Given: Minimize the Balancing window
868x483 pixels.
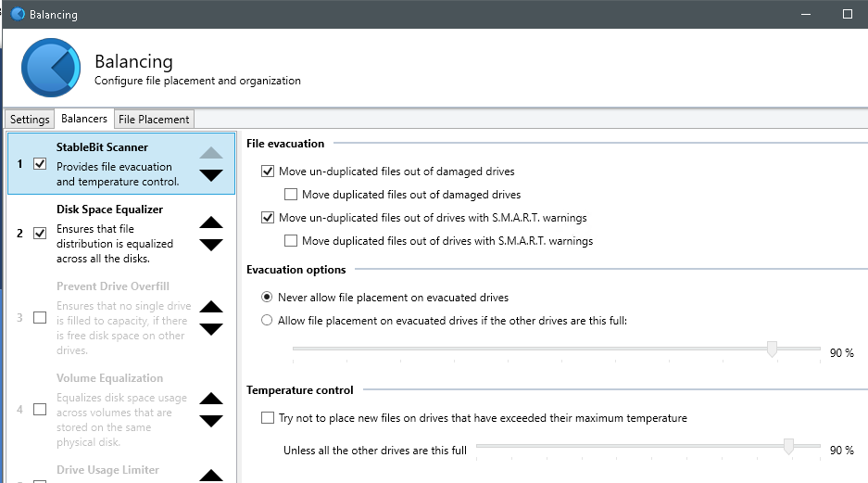Looking at the screenshot, I should coord(806,14).
